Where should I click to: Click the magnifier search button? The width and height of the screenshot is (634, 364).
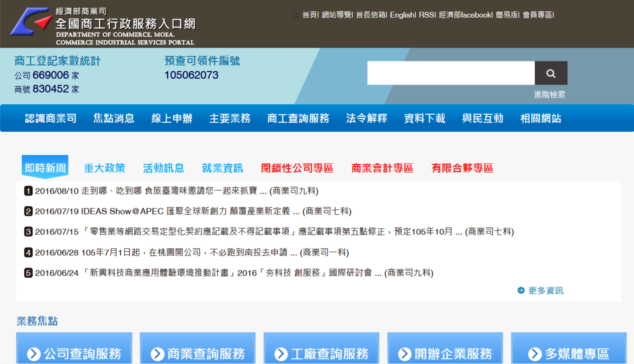551,73
